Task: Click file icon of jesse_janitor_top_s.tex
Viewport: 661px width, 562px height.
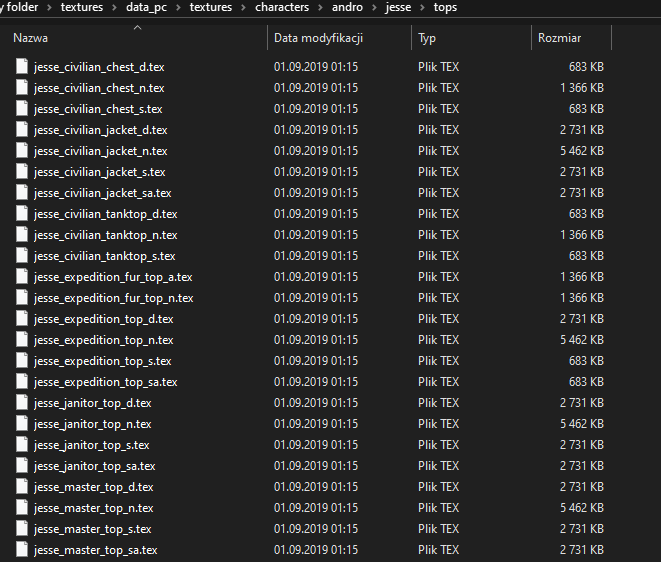Action: tap(22, 445)
